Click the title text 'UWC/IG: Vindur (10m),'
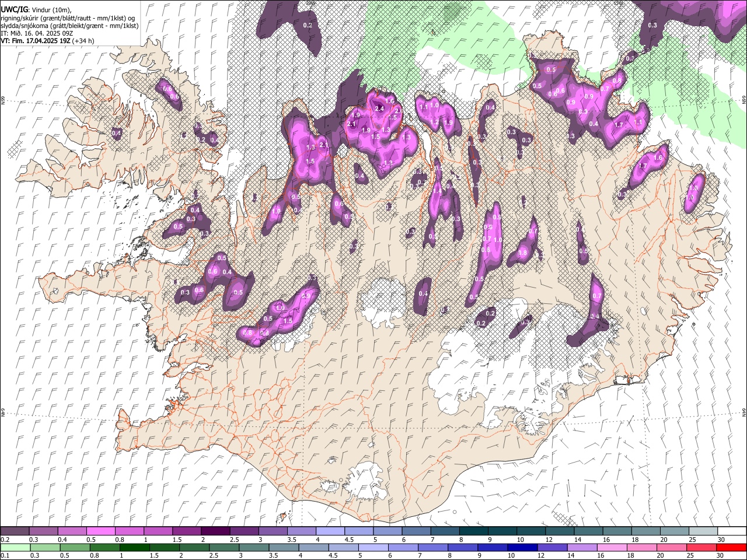 pos(36,10)
